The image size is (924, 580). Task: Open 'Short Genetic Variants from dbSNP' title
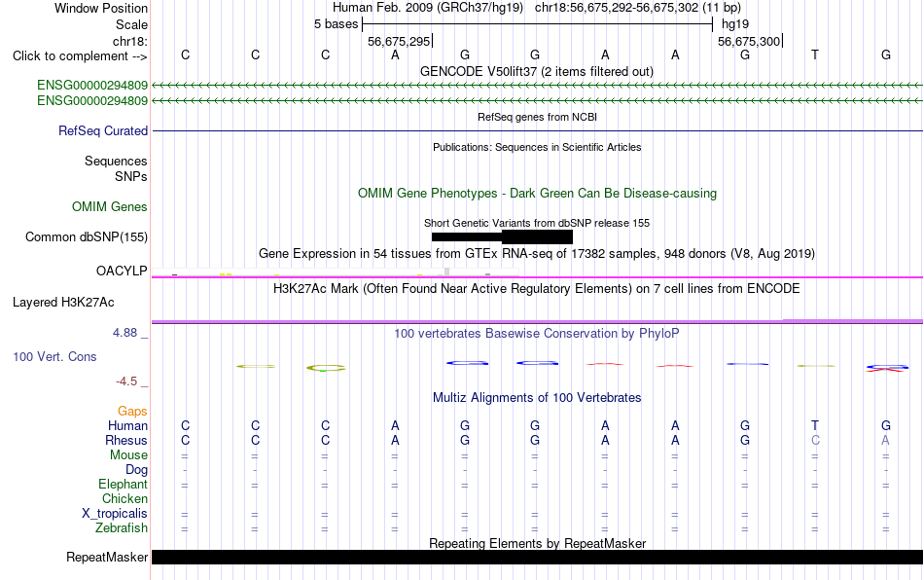tap(537, 223)
